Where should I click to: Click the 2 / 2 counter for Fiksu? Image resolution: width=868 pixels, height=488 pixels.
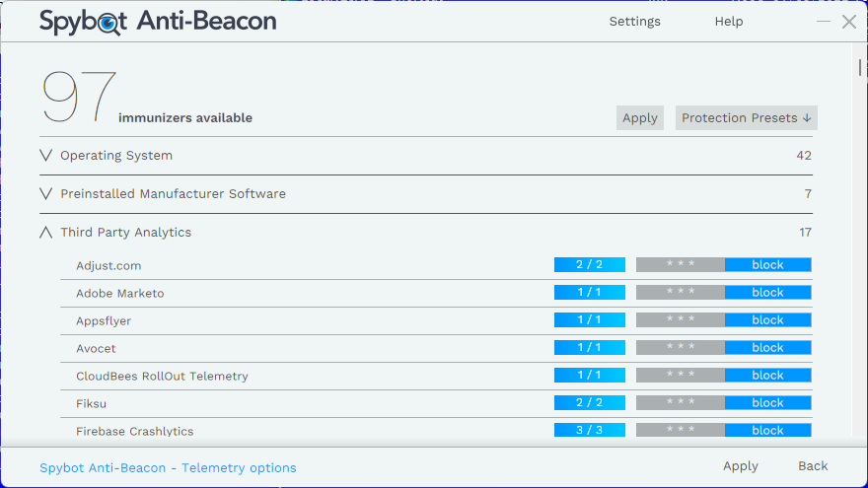point(590,403)
